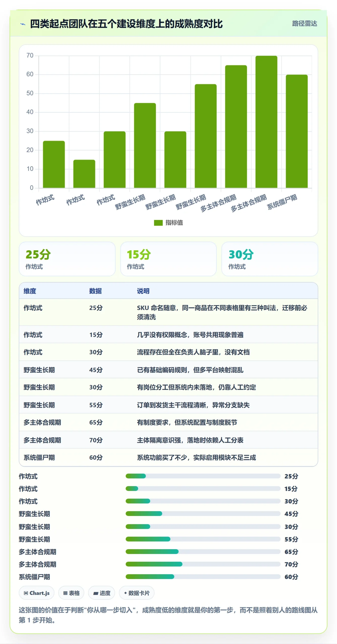
Task: Click the 路径雷达 tag in the header
Action: pyautogui.click(x=304, y=24)
